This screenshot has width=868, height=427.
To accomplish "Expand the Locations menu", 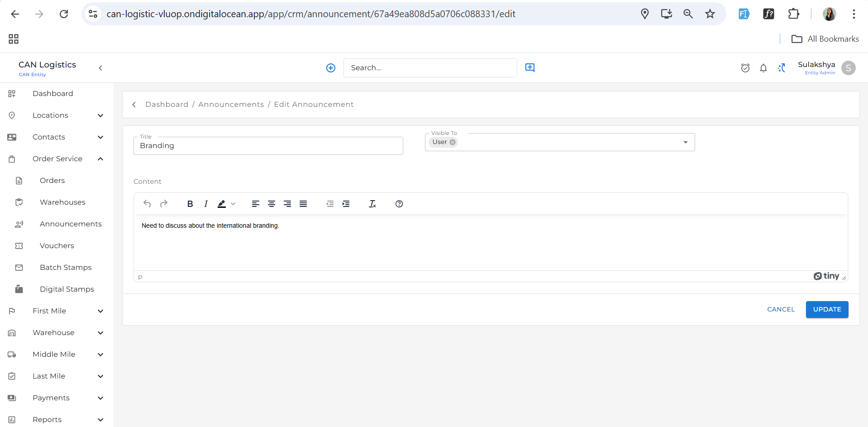I will 57,115.
